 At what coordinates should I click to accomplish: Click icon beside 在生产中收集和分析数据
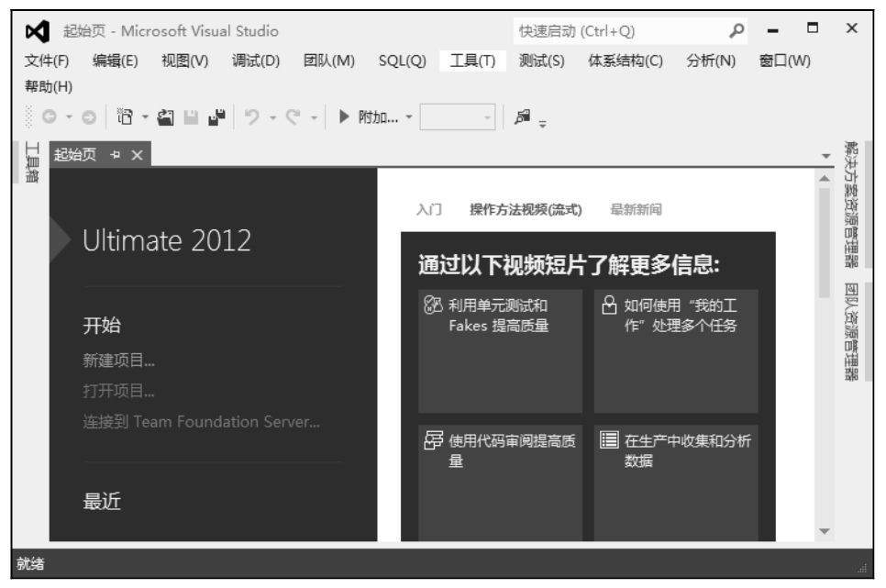pyautogui.click(x=609, y=440)
